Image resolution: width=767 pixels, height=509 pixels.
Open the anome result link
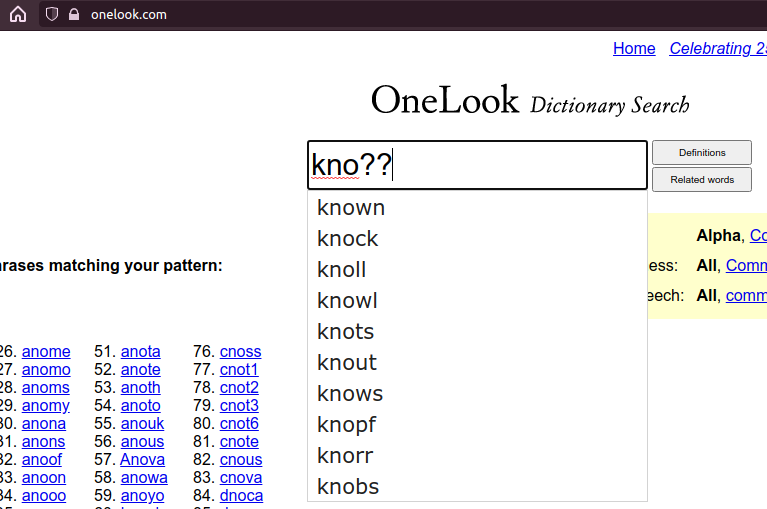click(x=46, y=352)
